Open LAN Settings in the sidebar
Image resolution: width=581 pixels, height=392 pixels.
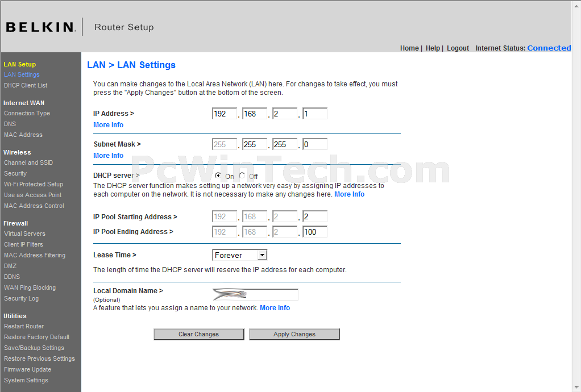[22, 74]
